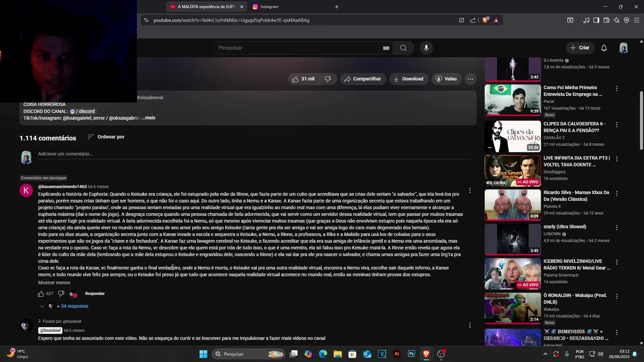Open CLIPES DA CALVOESFERA 6 video thumbnail
The width and height of the screenshot is (644, 362).
513,136
